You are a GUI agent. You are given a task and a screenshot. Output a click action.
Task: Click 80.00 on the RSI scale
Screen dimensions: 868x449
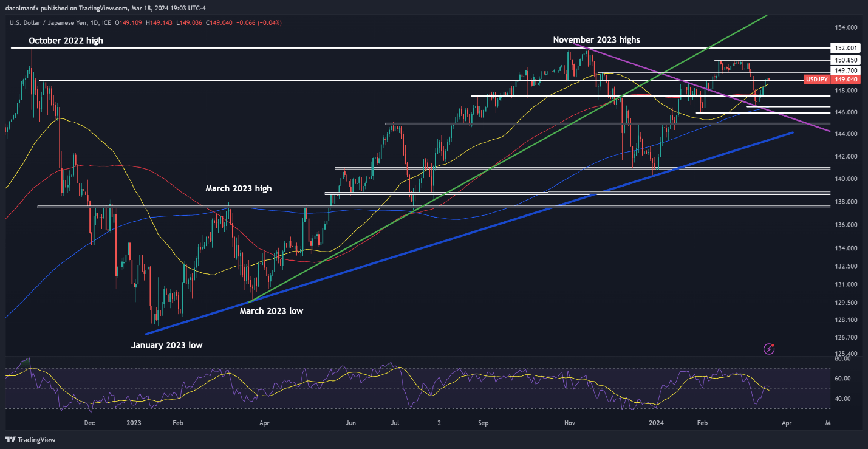click(842, 359)
